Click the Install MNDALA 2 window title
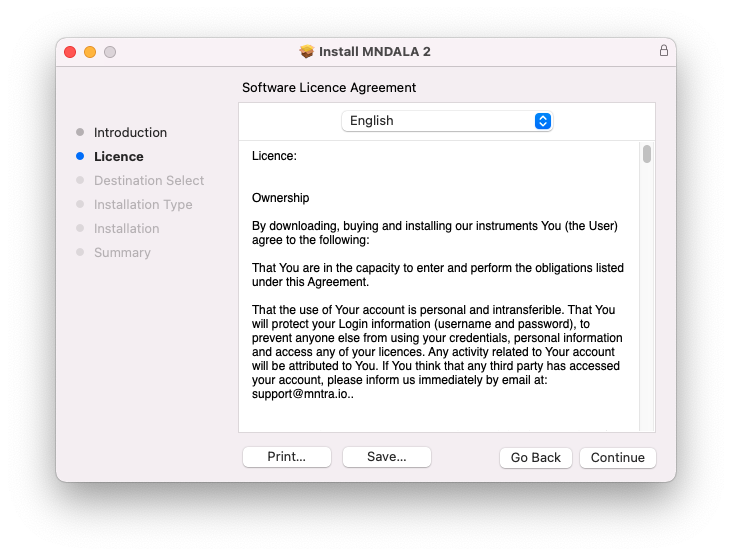The image size is (732, 556). click(374, 51)
